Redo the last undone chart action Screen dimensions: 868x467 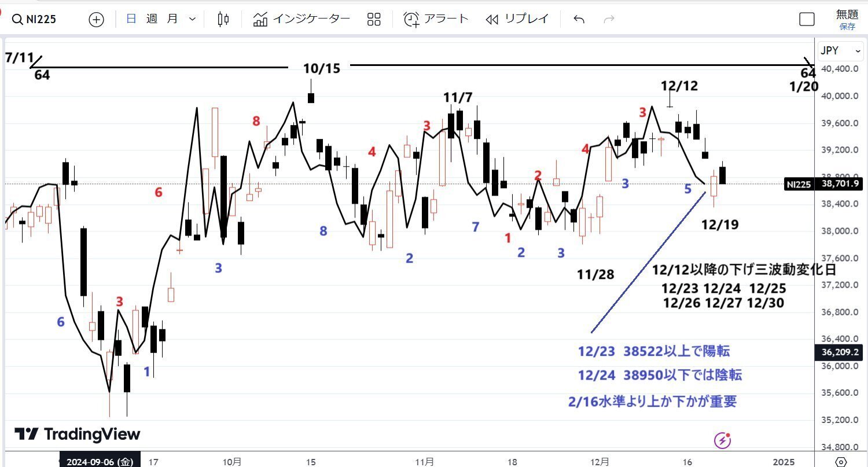pyautogui.click(x=609, y=20)
